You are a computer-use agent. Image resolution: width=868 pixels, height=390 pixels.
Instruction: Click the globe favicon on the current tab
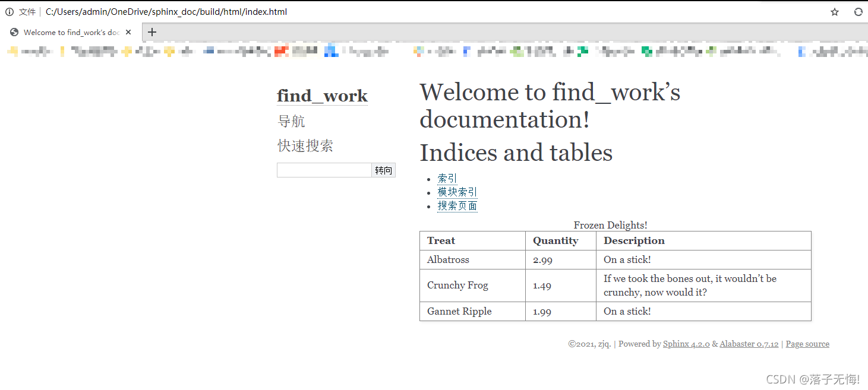click(13, 32)
